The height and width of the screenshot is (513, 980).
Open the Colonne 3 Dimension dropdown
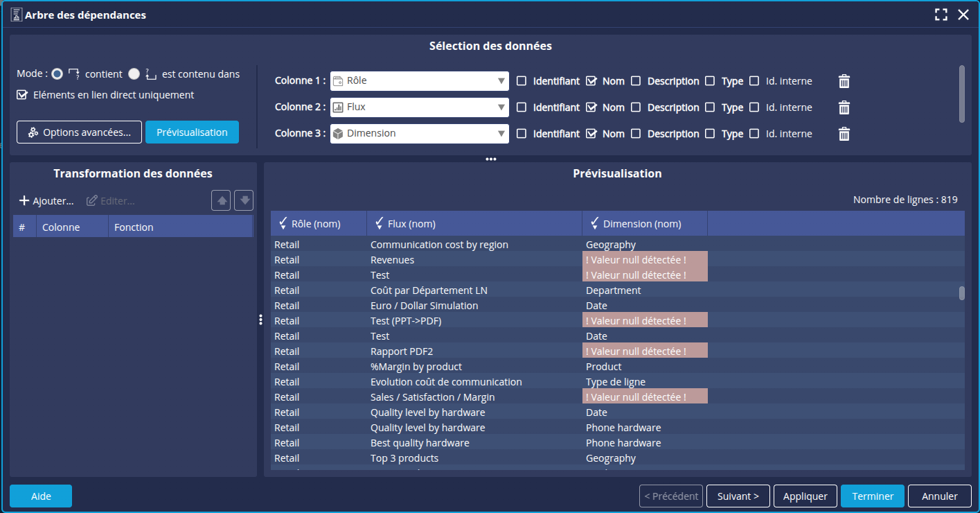(419, 134)
